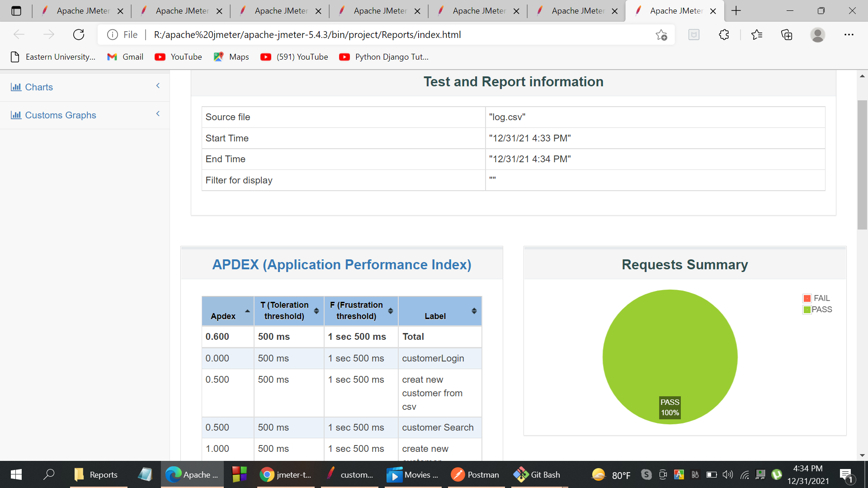868x488 pixels.
Task: Click inside the address bar
Action: pyautogui.click(x=362, y=34)
